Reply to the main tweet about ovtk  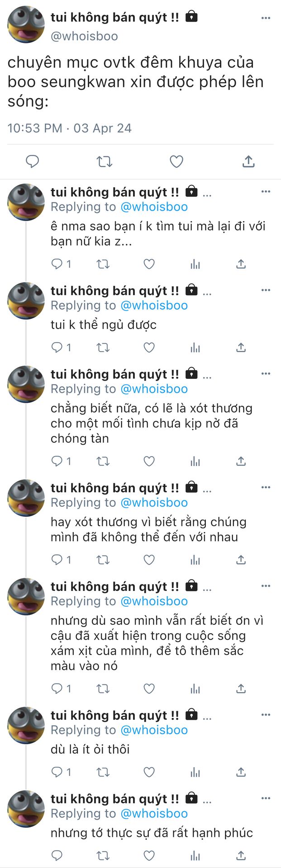(x=32, y=161)
